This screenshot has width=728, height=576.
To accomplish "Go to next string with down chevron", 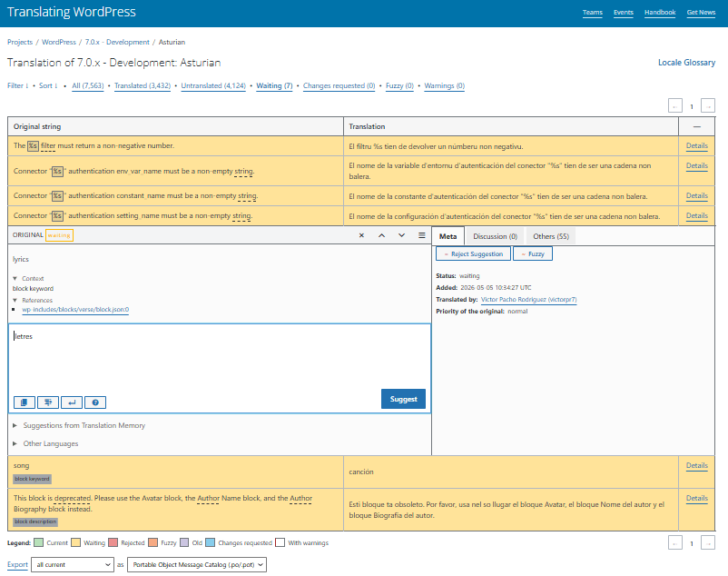I will [x=401, y=235].
